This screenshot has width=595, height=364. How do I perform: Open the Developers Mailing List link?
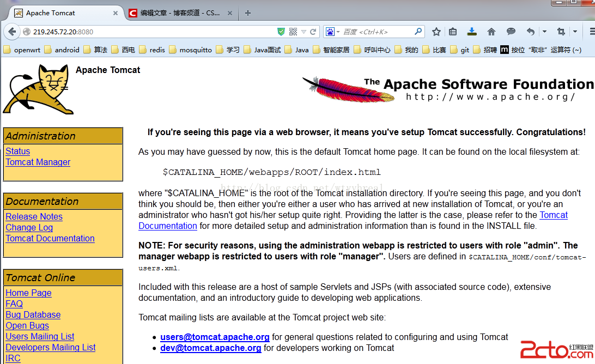pos(51,347)
